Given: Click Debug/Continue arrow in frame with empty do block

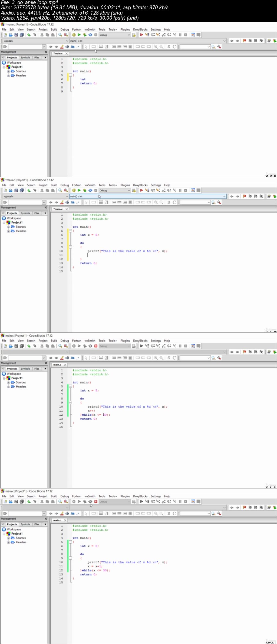Looking at the screenshot, I should coord(141,190).
